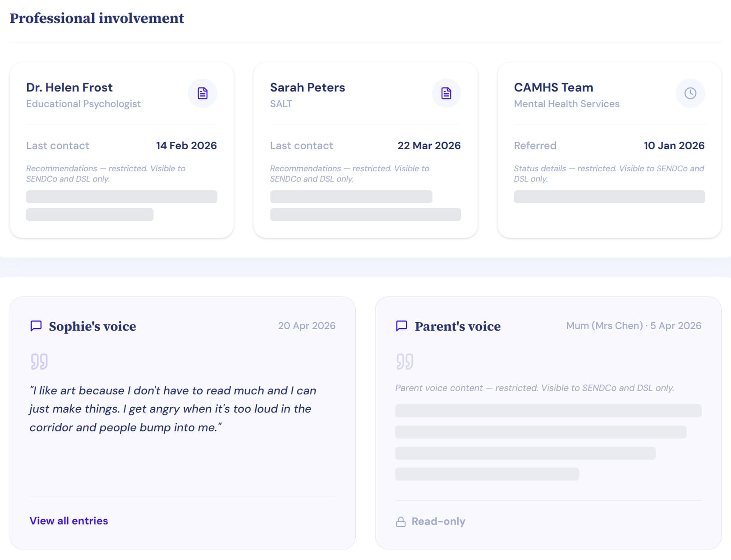Click Sophie's quote about liking art

(173, 409)
